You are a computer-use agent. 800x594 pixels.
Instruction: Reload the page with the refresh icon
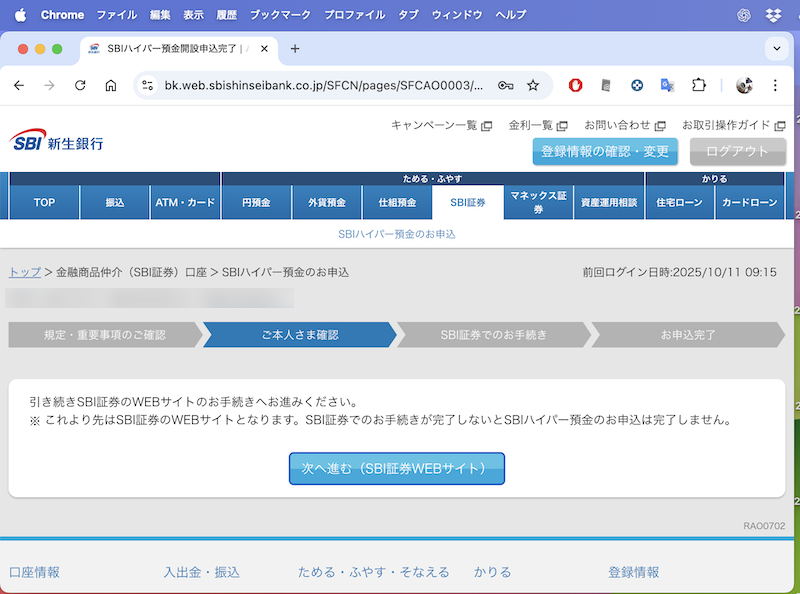point(80,86)
